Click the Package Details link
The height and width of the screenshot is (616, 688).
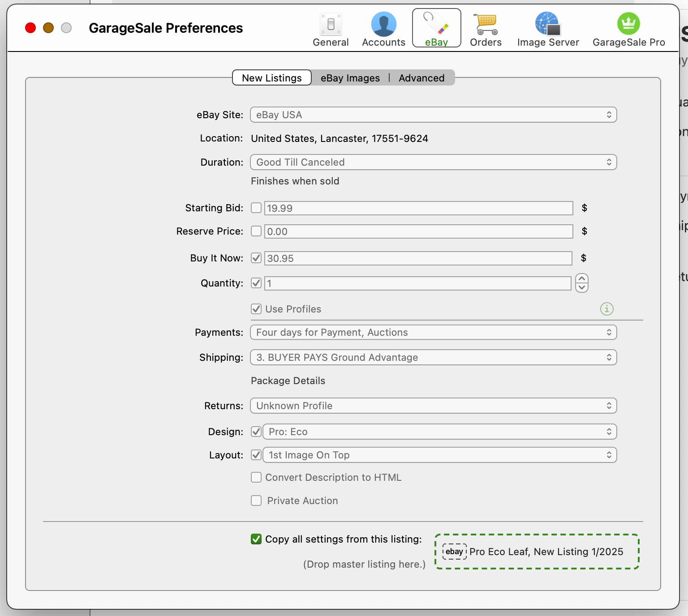tap(288, 381)
